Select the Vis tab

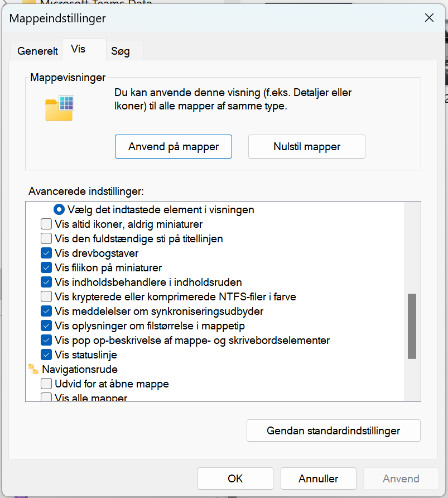click(x=78, y=49)
